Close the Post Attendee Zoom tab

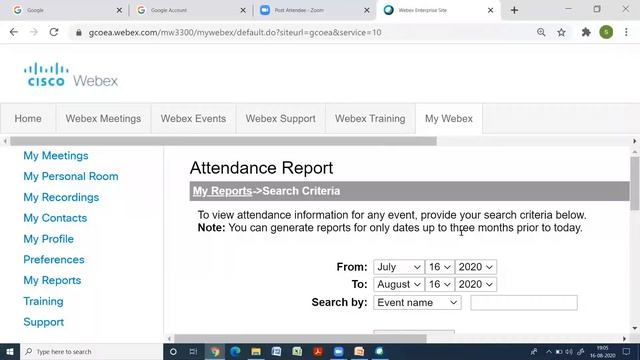[367, 10]
